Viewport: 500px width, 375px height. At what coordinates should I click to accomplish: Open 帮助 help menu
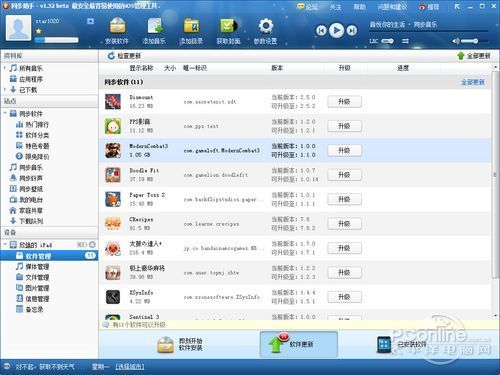point(359,7)
